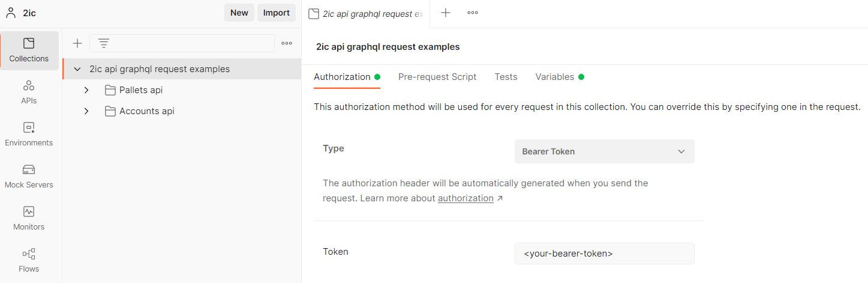Open the Collections sidebar panel
Viewport: 868px width, 283px height.
(29, 50)
